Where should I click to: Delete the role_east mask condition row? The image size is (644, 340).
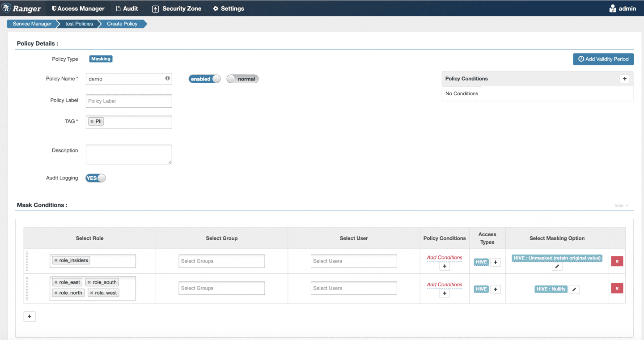click(x=617, y=289)
